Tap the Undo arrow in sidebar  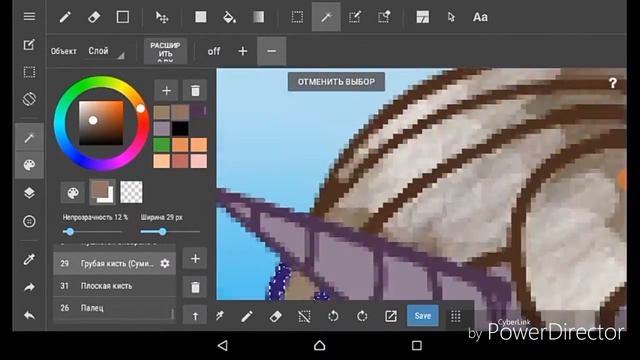click(x=29, y=315)
